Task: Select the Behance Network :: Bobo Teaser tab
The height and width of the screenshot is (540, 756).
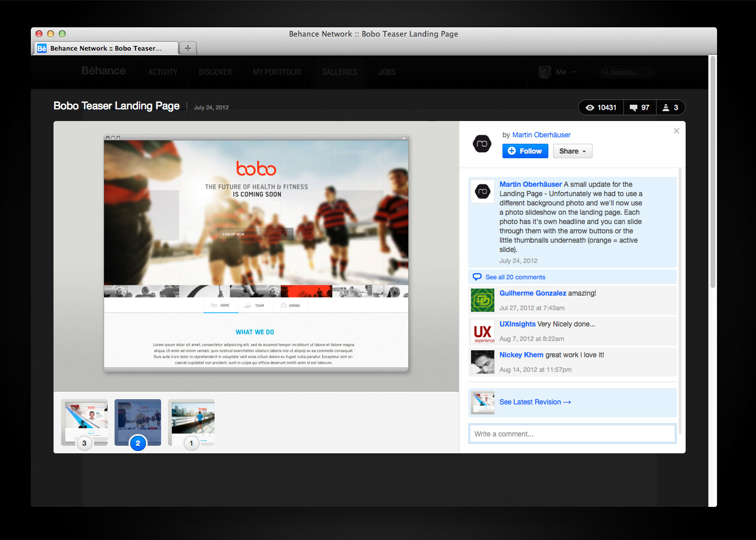Action: [106, 48]
